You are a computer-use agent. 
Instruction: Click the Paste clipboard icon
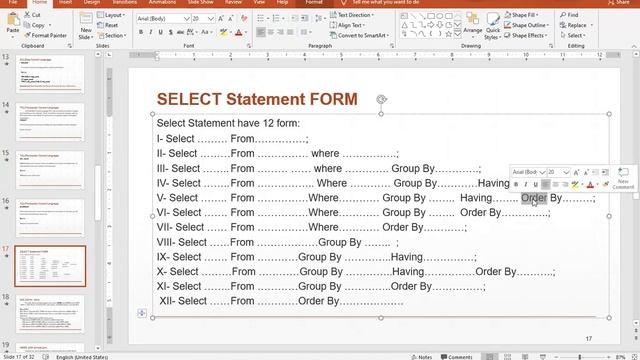pyautogui.click(x=13, y=20)
